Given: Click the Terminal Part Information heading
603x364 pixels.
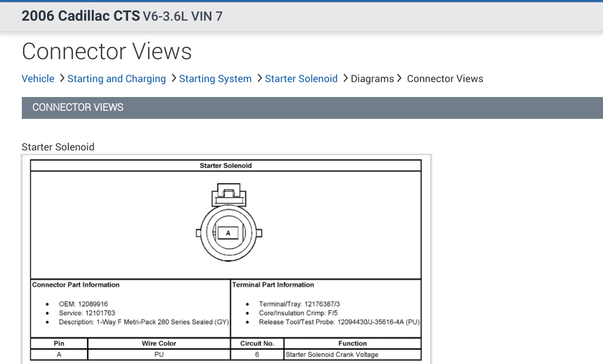Looking at the screenshot, I should point(273,285).
